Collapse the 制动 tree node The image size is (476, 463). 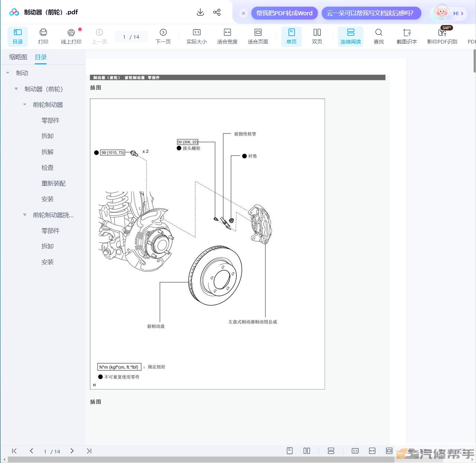point(7,73)
